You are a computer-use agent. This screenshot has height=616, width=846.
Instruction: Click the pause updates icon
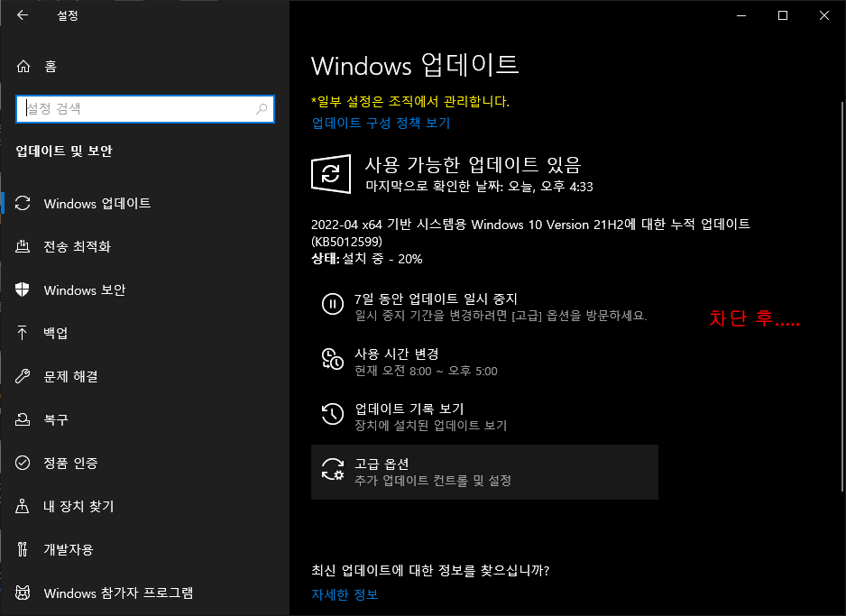coord(332,304)
